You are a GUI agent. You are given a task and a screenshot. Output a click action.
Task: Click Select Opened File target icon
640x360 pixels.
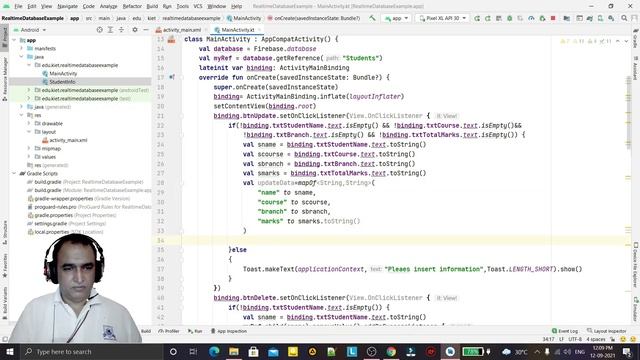coord(100,30)
